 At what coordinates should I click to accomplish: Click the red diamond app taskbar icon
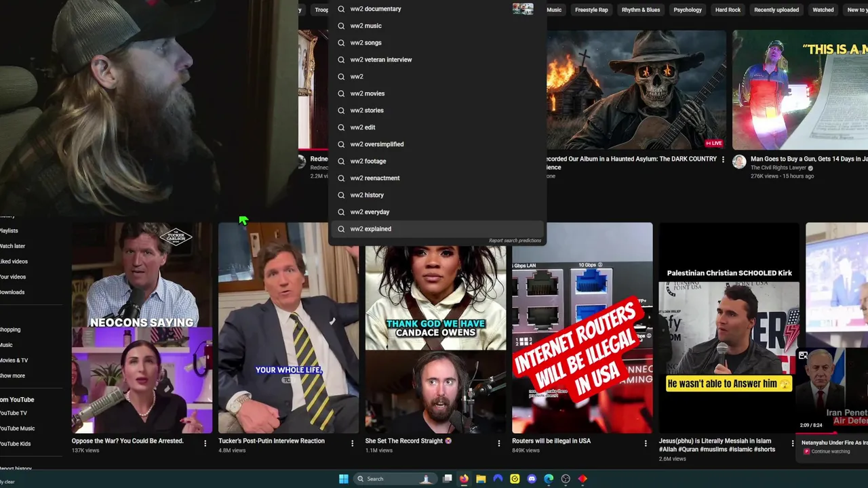[x=583, y=479]
